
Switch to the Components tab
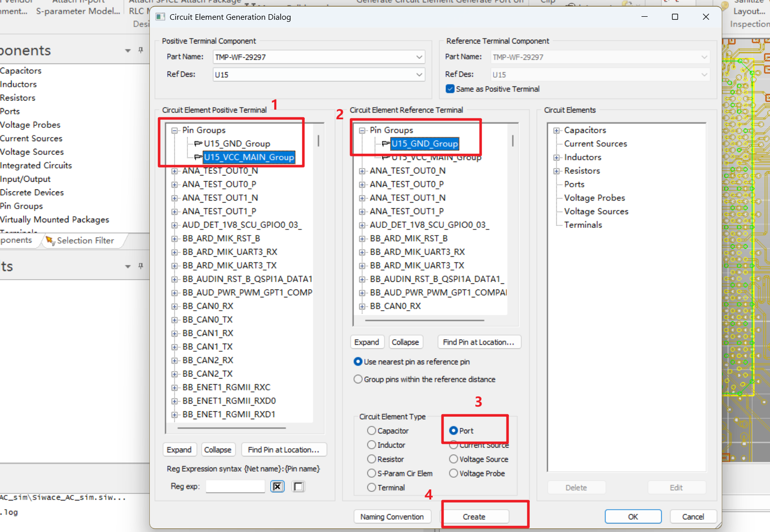[x=16, y=240]
